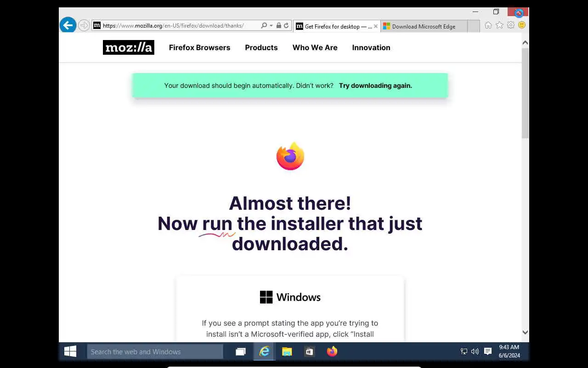Viewport: 588px width, 368px height.
Task: Open the Action Center notifications icon
Action: [488, 352]
